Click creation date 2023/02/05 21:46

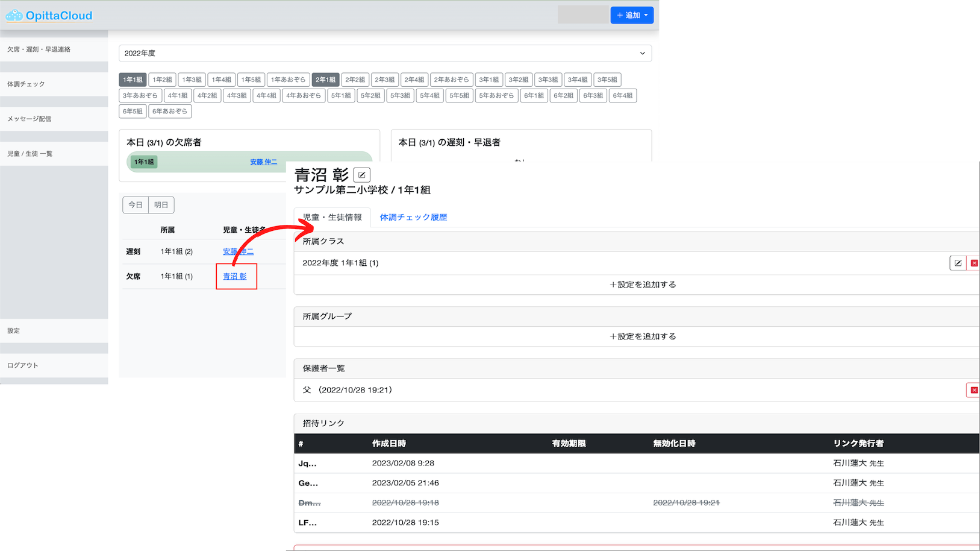405,483
